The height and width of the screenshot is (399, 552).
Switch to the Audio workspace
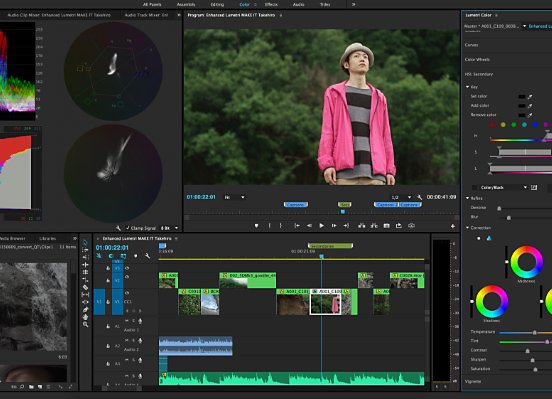tap(299, 5)
